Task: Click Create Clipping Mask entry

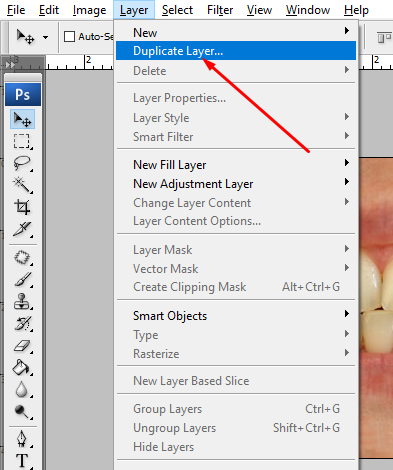Action: pos(236,287)
